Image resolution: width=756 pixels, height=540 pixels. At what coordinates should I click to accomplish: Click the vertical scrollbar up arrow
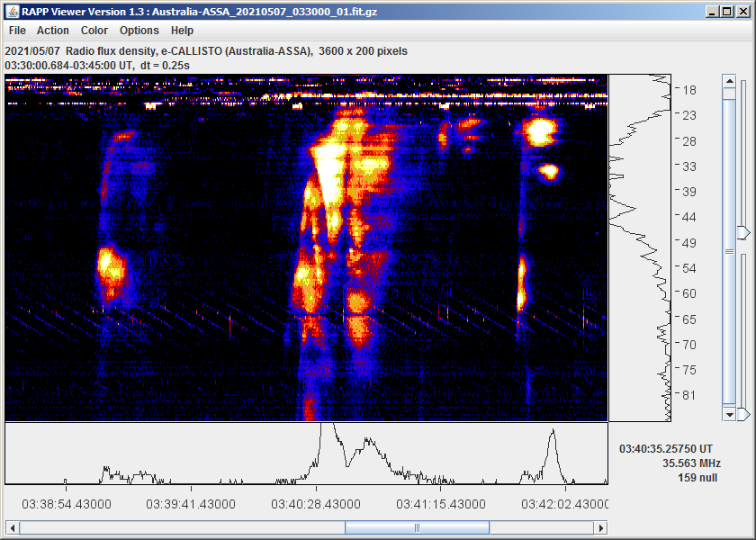click(730, 82)
